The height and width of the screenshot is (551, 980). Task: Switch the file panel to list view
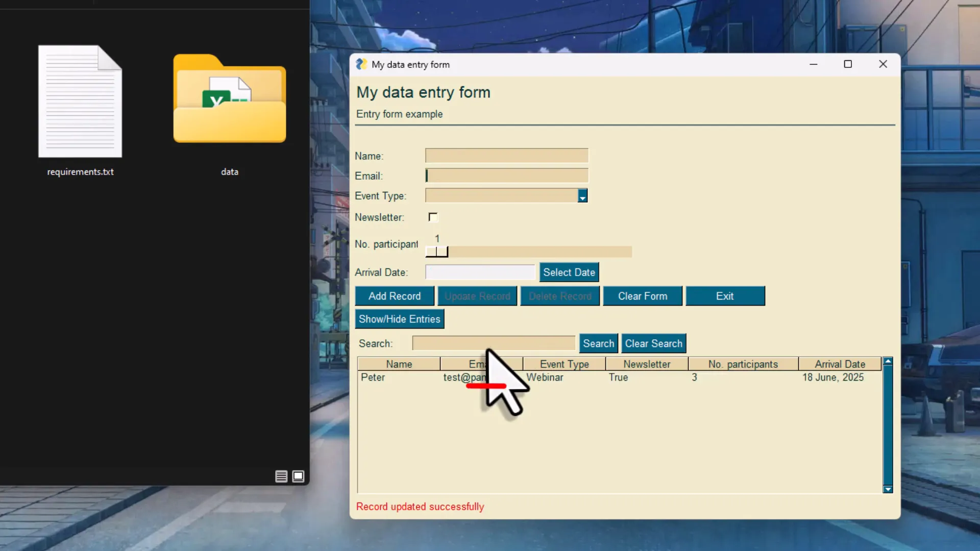pos(281,476)
